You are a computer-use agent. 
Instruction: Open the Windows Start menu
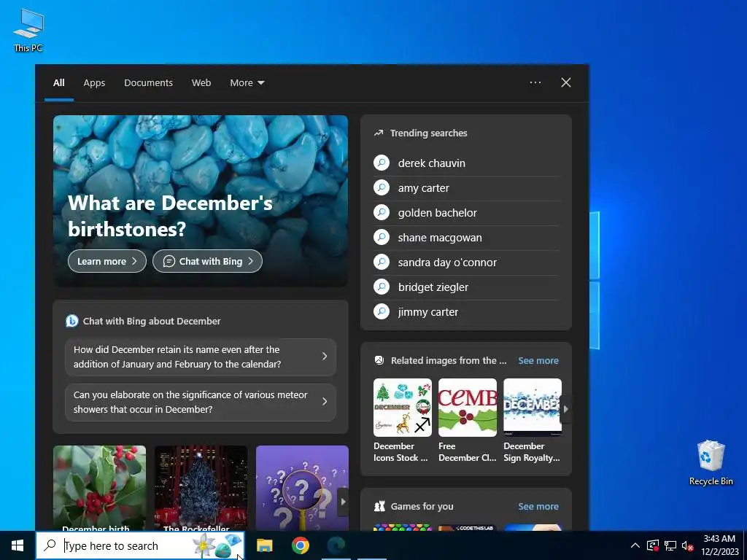18,545
